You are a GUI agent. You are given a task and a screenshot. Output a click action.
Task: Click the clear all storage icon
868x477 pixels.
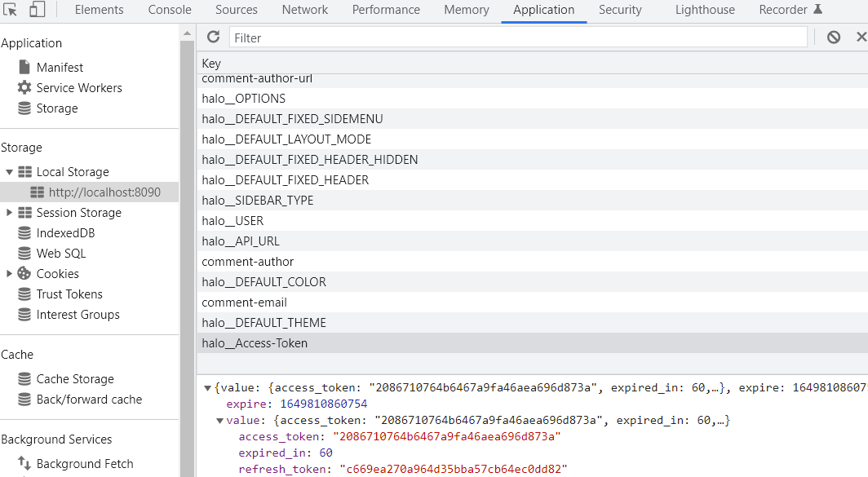[x=833, y=37]
